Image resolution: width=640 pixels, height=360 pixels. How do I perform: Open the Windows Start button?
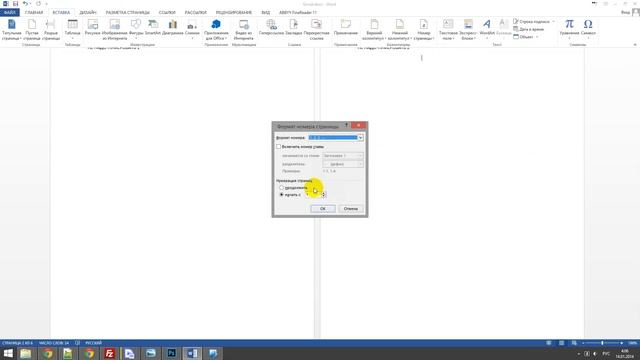(x=8, y=353)
